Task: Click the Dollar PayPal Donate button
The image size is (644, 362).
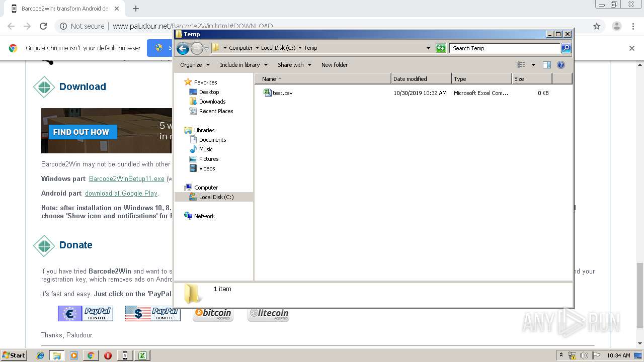Action: tap(153, 313)
